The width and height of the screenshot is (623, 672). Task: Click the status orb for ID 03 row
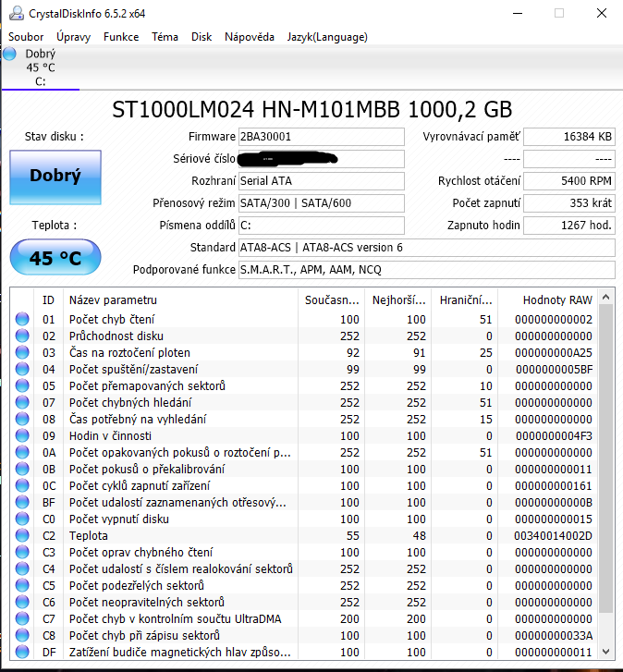22,352
